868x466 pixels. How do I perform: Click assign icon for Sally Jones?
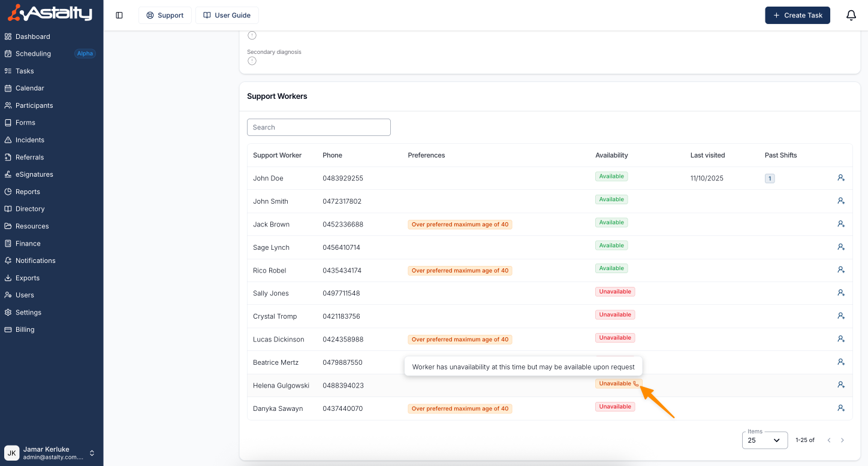(841, 293)
